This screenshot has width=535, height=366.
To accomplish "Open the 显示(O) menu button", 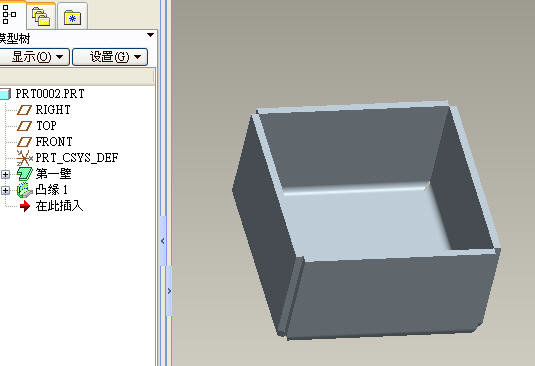I will point(34,57).
